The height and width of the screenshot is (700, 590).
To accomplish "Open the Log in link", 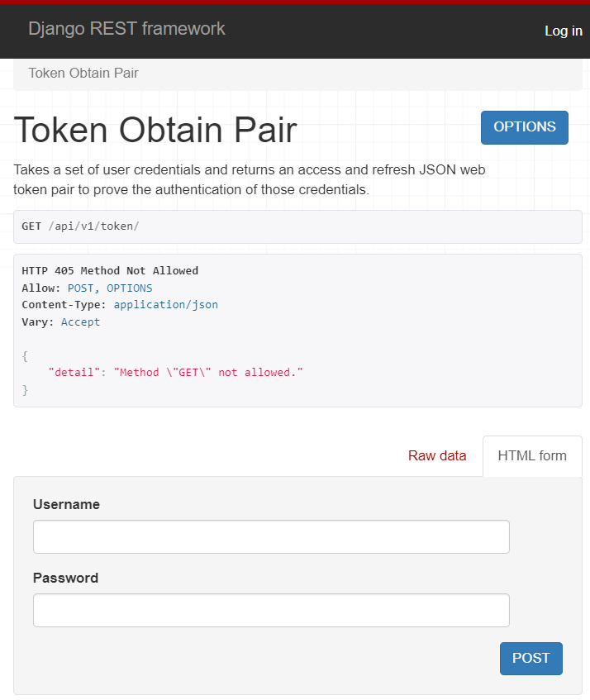I will tap(563, 31).
